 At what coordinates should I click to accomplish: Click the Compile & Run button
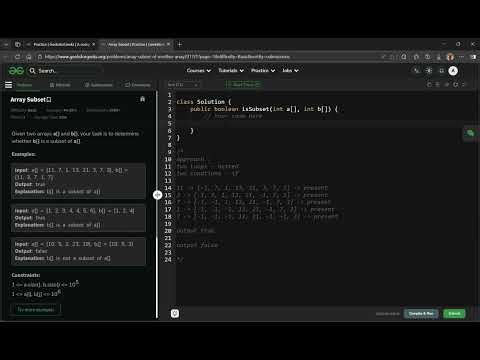click(x=421, y=314)
